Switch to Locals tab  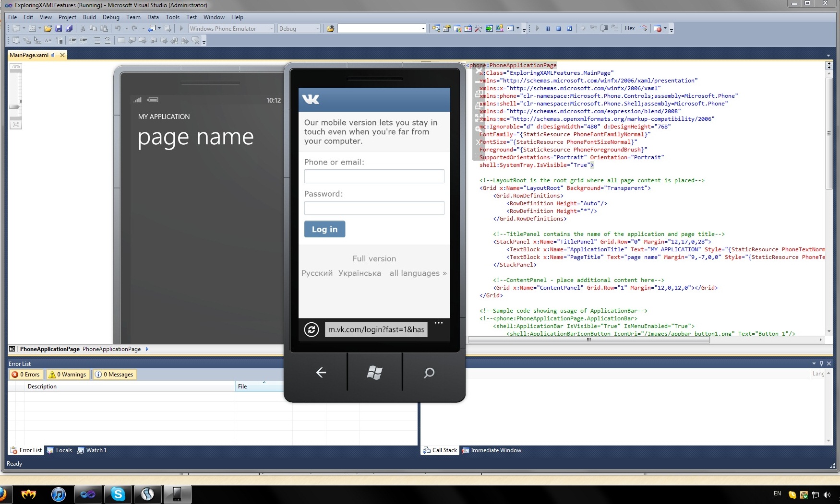(59, 450)
